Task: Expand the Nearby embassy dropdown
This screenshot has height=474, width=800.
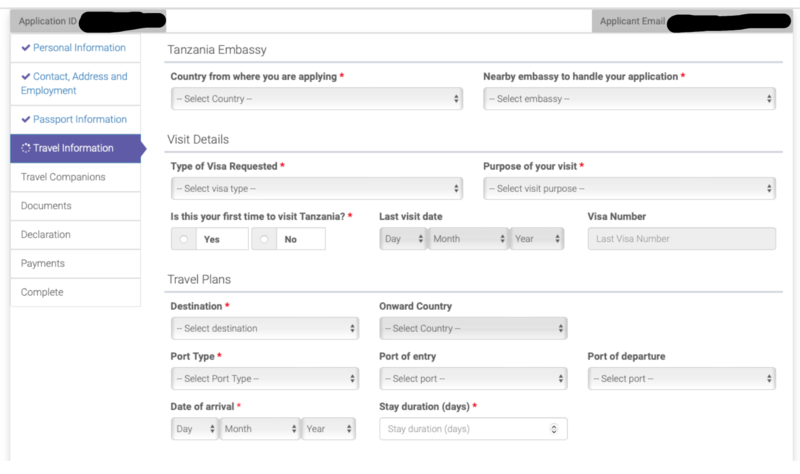Action: pyautogui.click(x=629, y=99)
